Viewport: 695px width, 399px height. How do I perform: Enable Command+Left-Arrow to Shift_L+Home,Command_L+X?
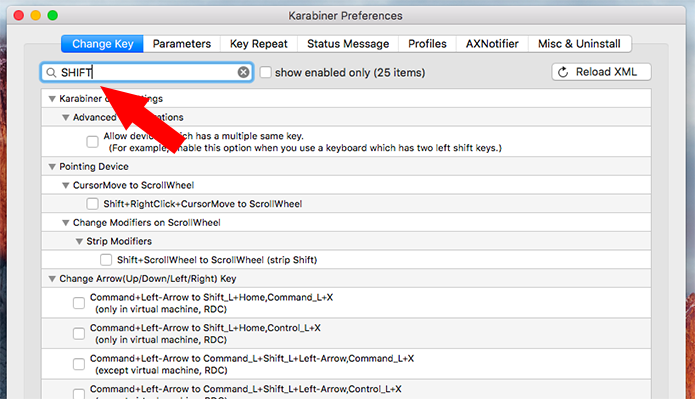pos(79,303)
